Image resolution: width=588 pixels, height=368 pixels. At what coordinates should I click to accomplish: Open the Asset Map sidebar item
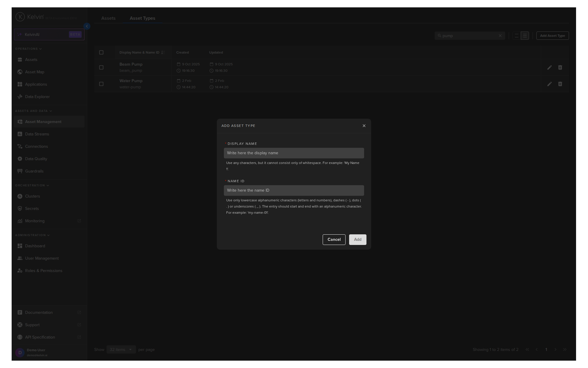coord(34,72)
